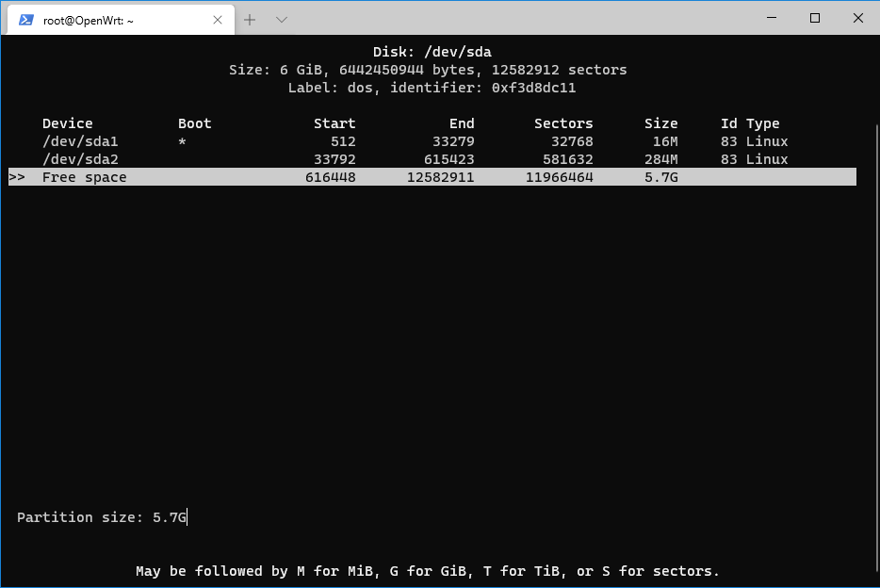Expand the terminal profiles dropdown chevron
Image resolution: width=880 pixels, height=588 pixels.
click(281, 20)
